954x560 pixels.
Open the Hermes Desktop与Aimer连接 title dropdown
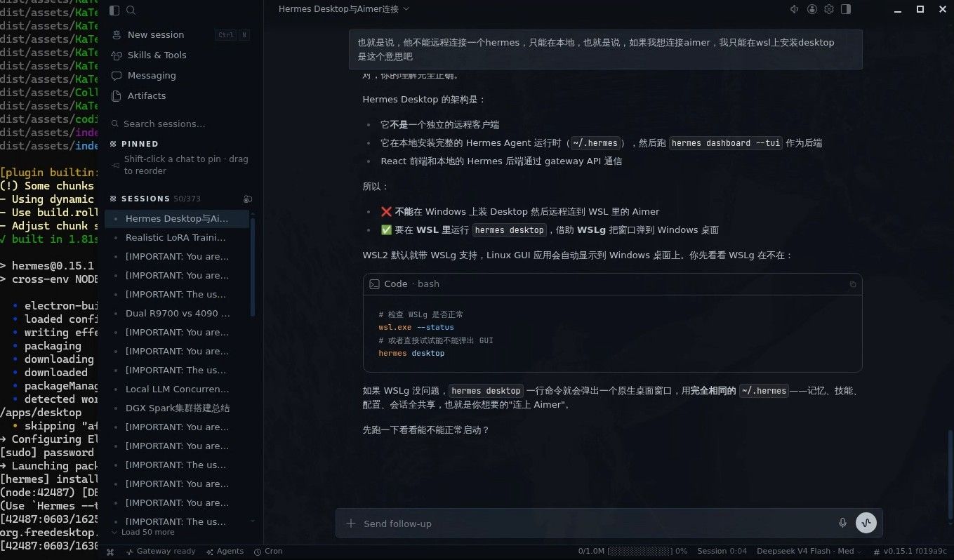click(x=343, y=9)
